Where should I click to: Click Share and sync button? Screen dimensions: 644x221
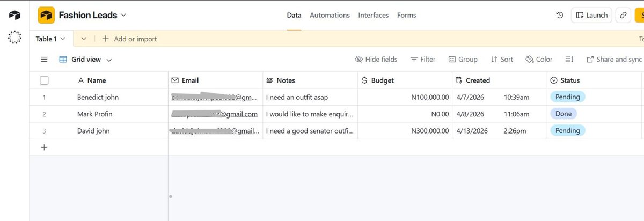pos(614,60)
